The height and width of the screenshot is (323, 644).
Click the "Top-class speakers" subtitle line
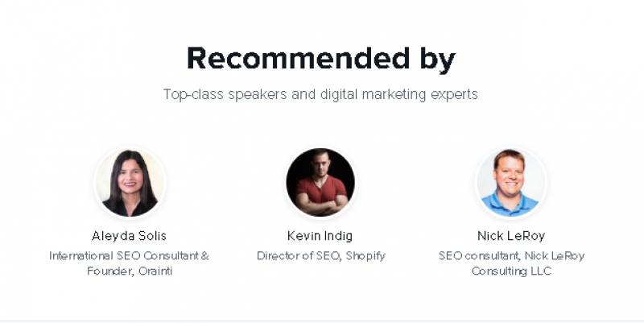pos(320,94)
